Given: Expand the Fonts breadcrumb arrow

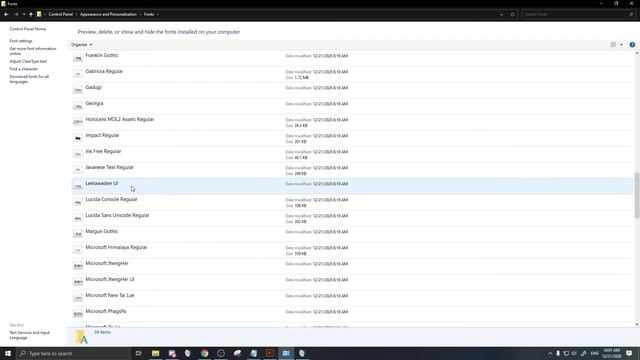Looking at the screenshot, I should (158, 14).
